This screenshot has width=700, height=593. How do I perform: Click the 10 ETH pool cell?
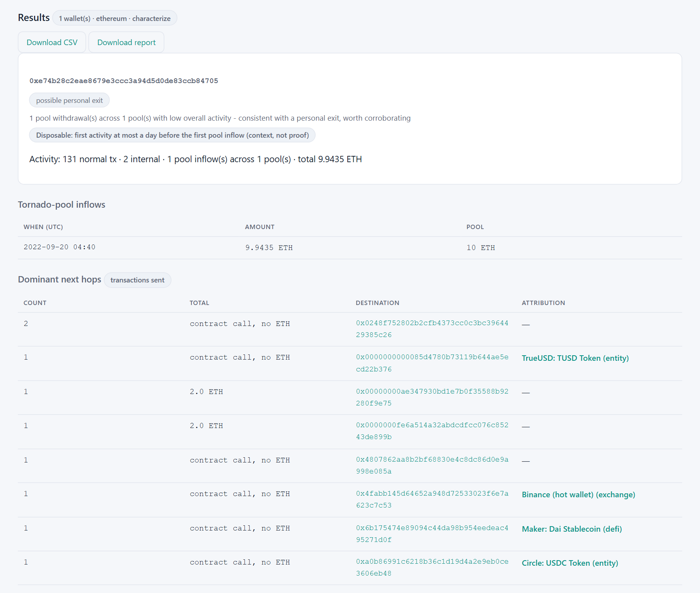(x=481, y=248)
